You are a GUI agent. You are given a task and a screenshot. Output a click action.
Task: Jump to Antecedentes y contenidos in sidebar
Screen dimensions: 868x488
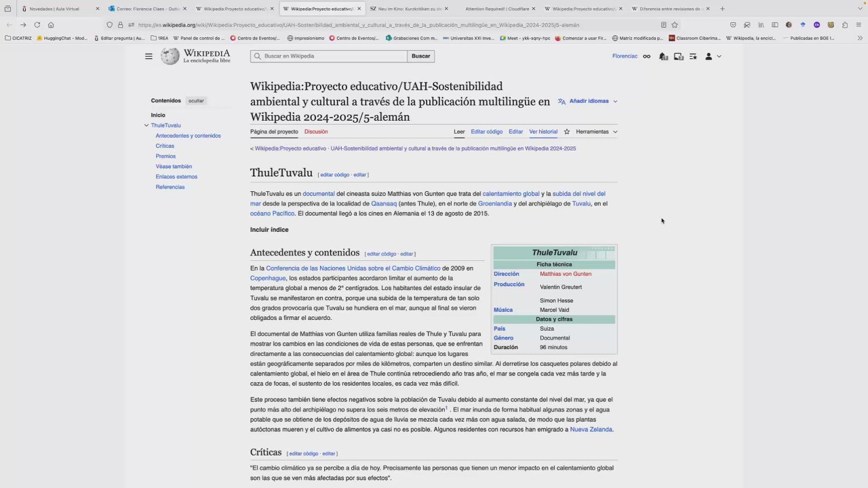(188, 136)
